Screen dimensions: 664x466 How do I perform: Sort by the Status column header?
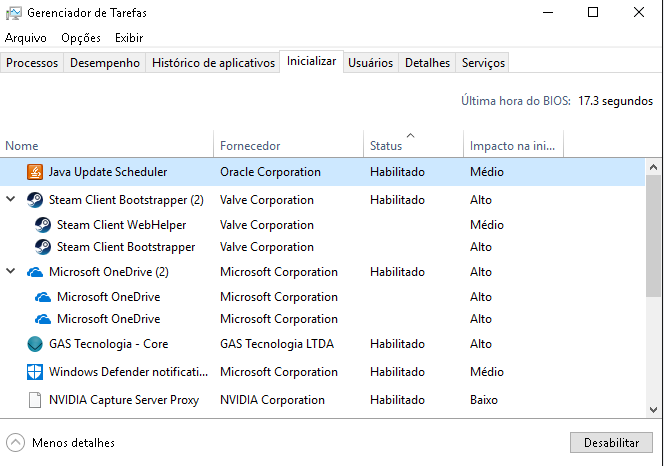pyautogui.click(x=413, y=144)
